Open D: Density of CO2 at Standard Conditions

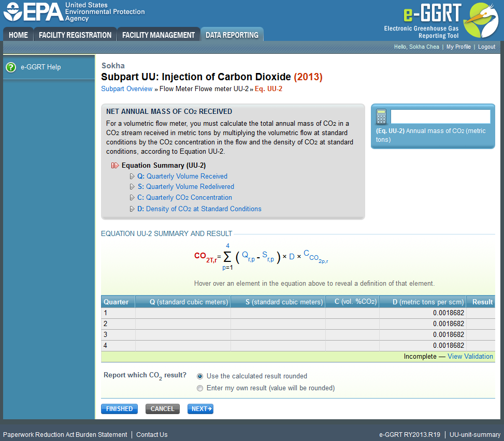point(199,209)
